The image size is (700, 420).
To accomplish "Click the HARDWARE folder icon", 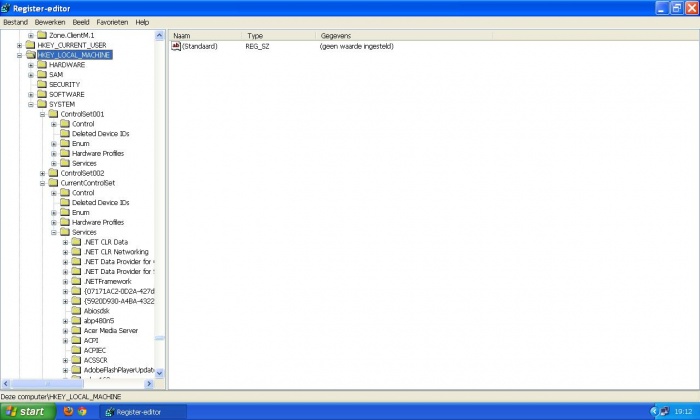I will click(x=42, y=64).
